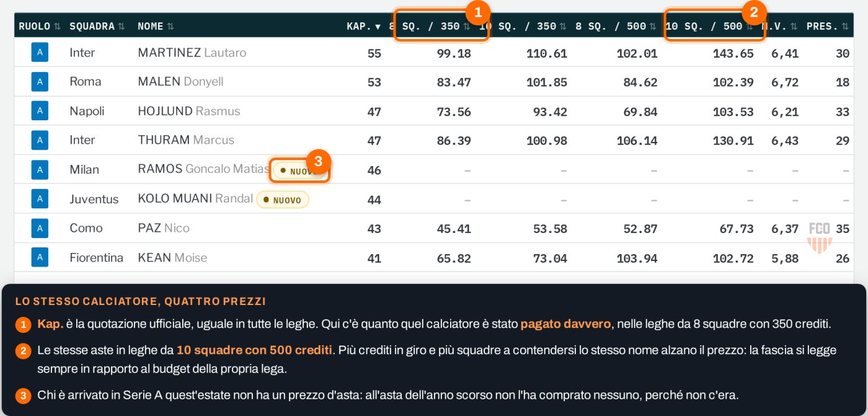The width and height of the screenshot is (868, 416).
Task: Click the sort arrows next to M.V.
Action: point(794,26)
